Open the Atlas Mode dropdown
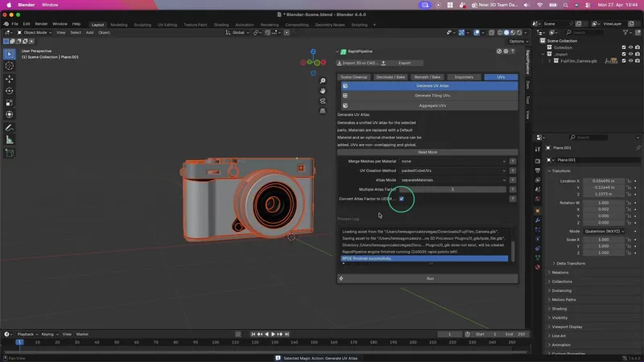The image size is (644, 362). [452, 180]
